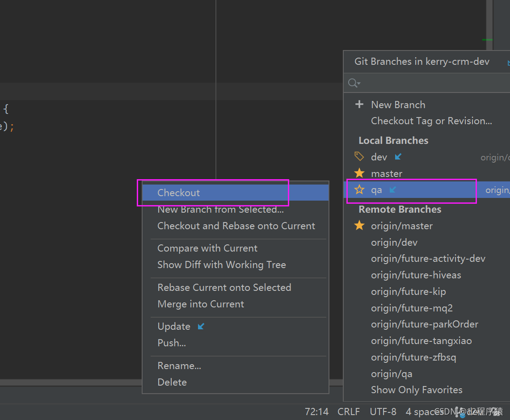
Task: Click CRLF line separator in status bar
Action: click(x=348, y=412)
